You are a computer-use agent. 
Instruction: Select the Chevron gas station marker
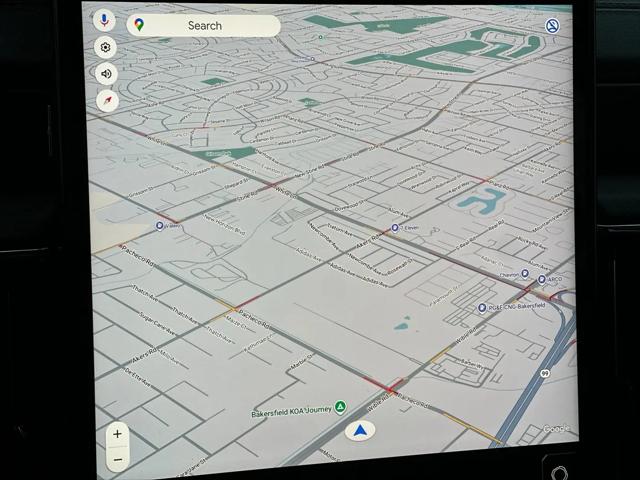[525, 273]
